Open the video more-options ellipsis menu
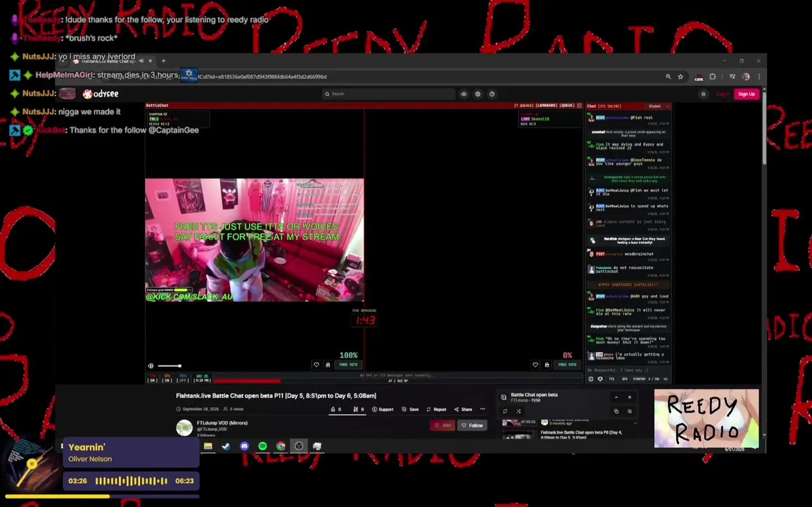 (483, 409)
